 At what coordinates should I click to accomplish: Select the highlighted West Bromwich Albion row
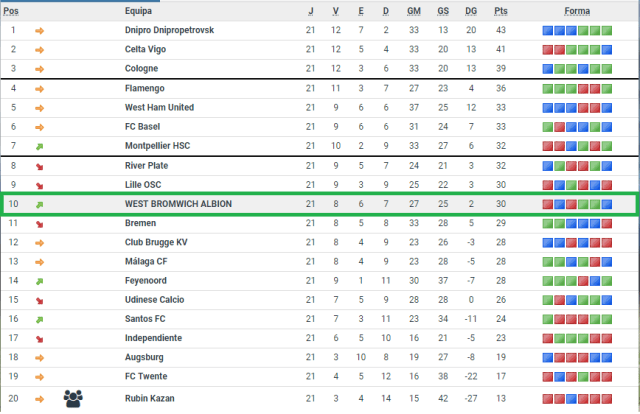pos(320,204)
